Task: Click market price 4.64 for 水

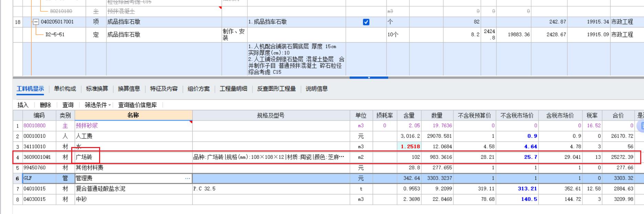Action: pos(517,147)
